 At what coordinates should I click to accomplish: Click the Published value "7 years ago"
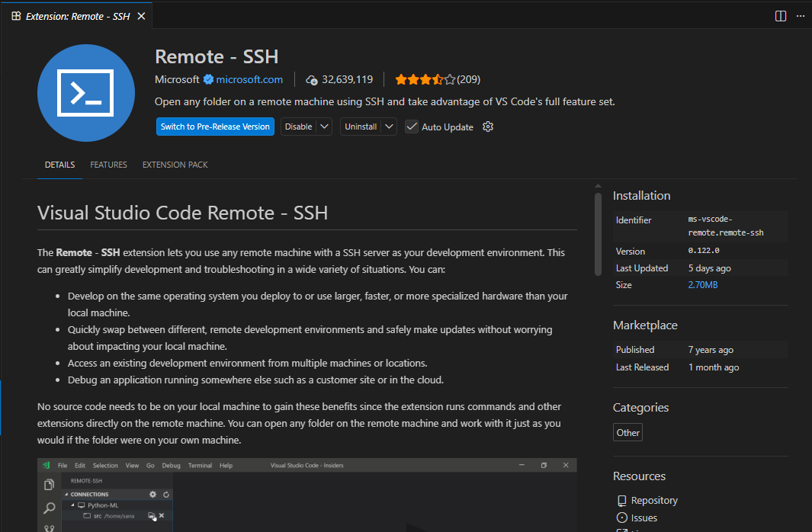[711, 350]
